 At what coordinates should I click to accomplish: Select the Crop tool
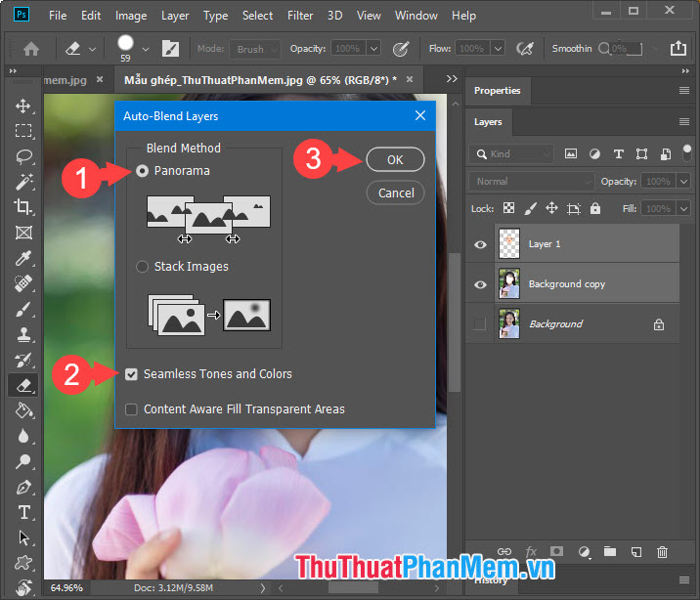click(x=23, y=207)
